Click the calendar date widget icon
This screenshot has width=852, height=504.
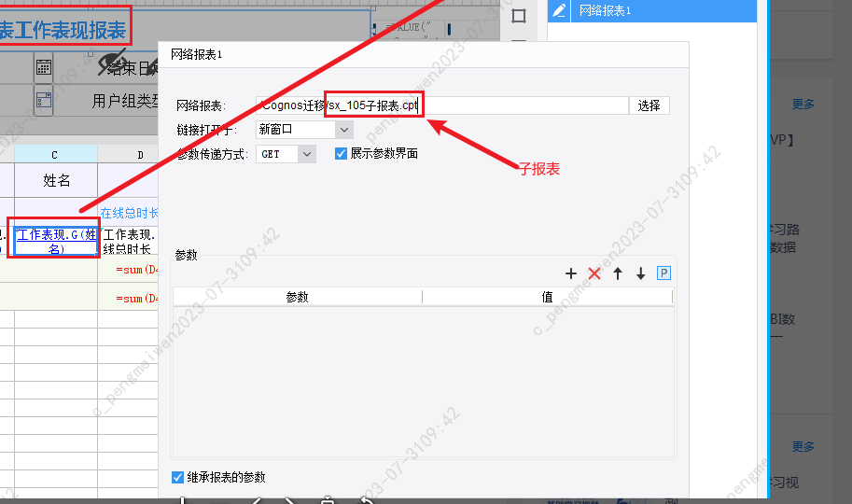44,67
